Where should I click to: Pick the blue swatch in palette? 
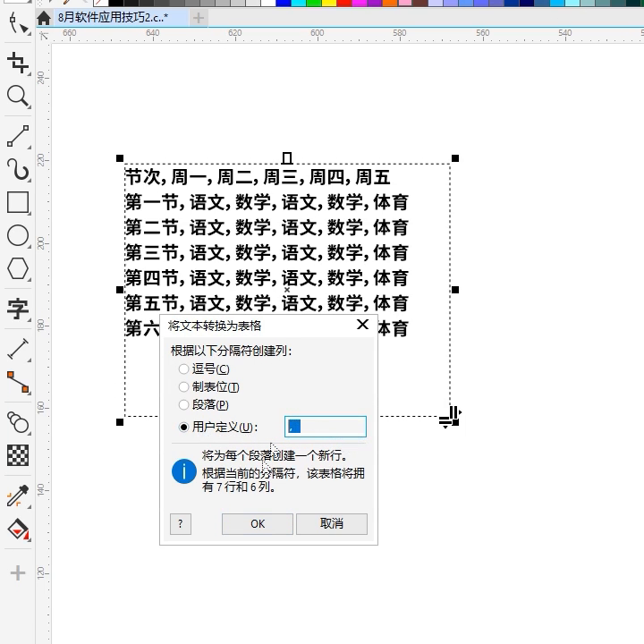click(283, 3)
